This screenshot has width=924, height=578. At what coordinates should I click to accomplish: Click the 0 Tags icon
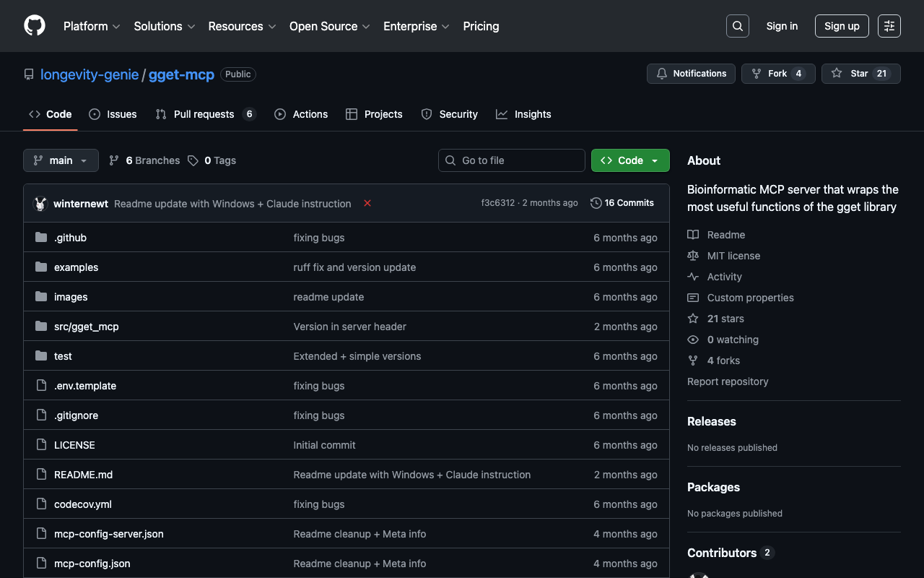(193, 160)
